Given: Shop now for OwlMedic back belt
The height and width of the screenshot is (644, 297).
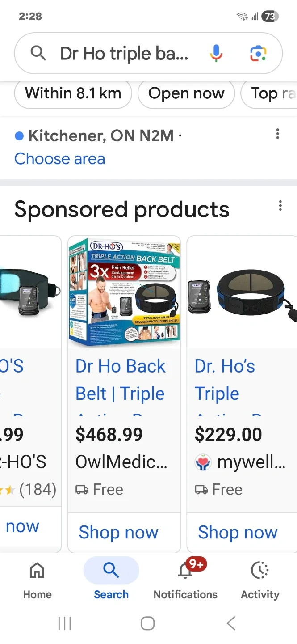Looking at the screenshot, I should (x=118, y=533).
